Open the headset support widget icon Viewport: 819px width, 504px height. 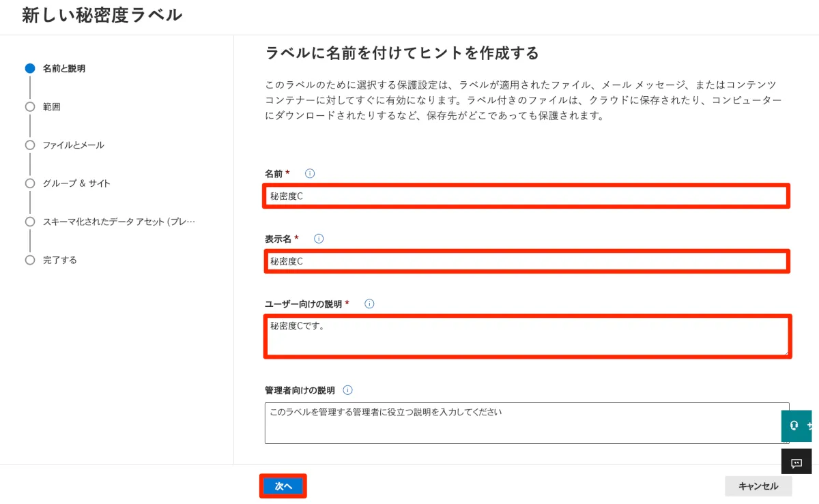(794, 426)
